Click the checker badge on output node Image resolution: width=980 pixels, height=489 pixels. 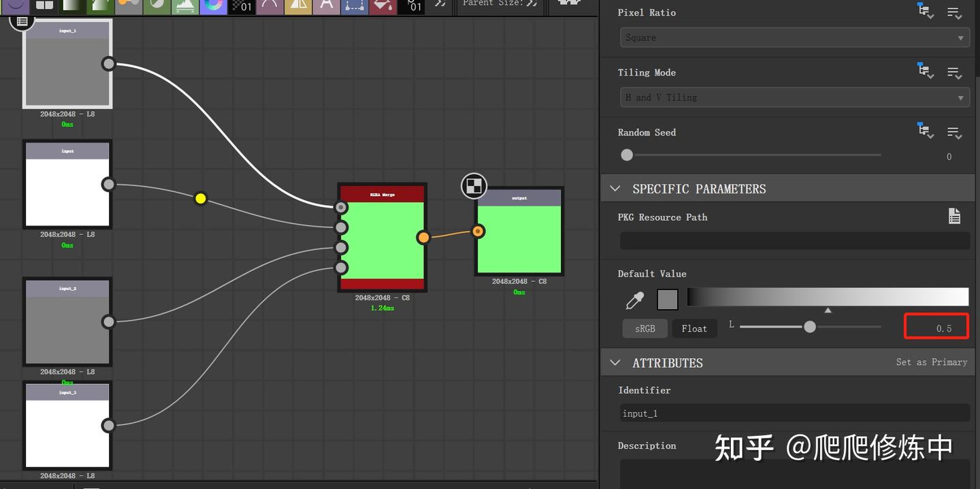tap(474, 185)
